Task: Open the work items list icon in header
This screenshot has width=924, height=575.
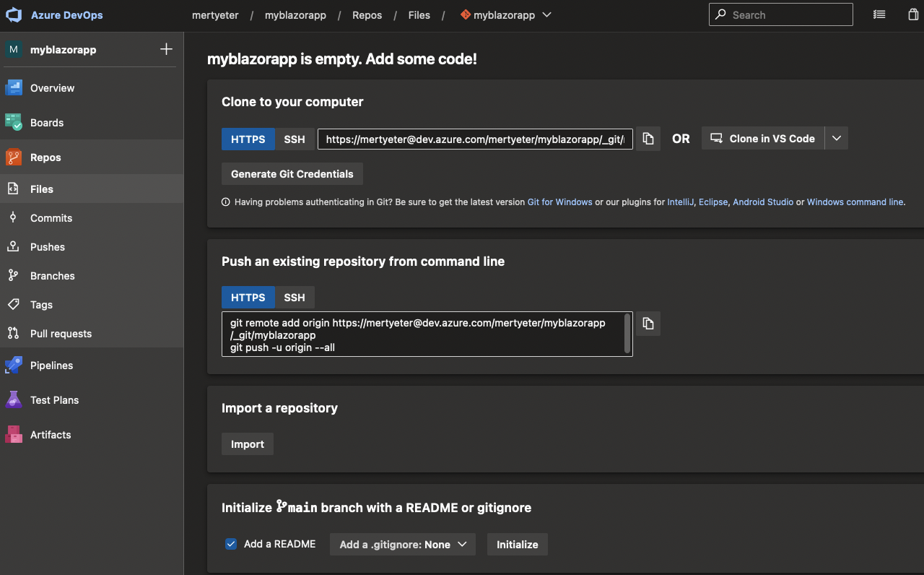Action: [879, 14]
